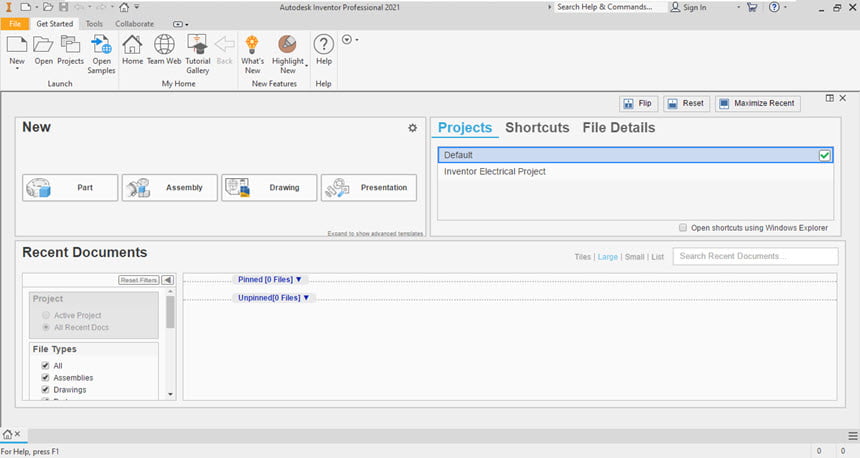The height and width of the screenshot is (458, 860).
Task: Switch to the Shortcuts tab
Action: click(537, 128)
